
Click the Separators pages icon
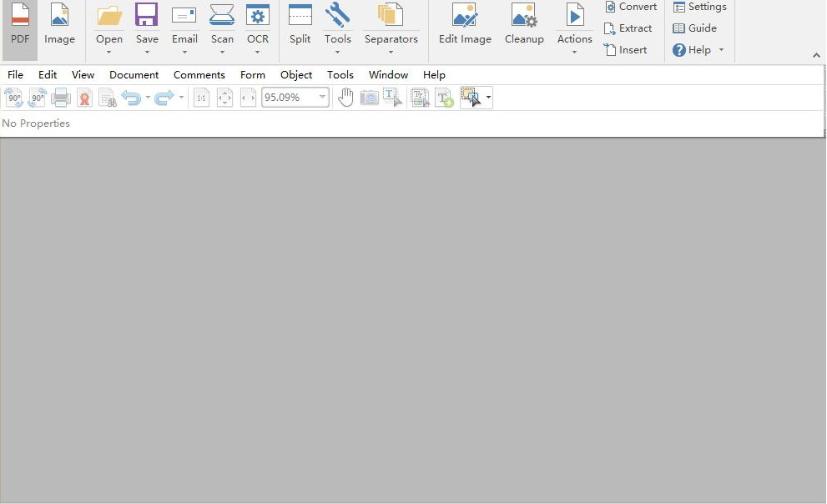click(391, 15)
